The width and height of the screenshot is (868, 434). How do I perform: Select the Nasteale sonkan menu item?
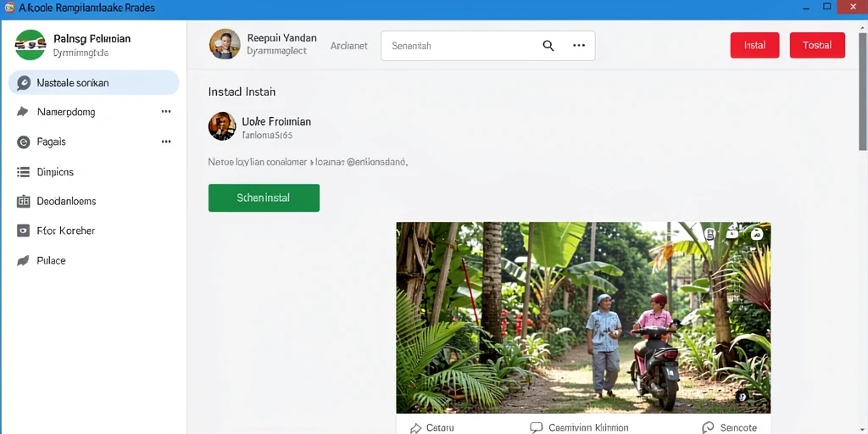tap(93, 82)
